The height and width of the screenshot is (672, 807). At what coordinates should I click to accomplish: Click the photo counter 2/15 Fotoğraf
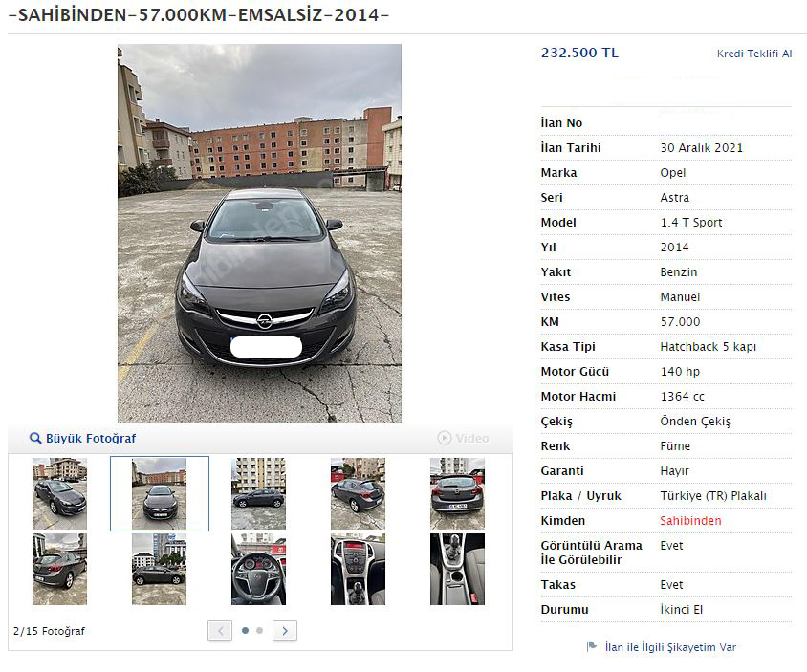click(x=49, y=631)
